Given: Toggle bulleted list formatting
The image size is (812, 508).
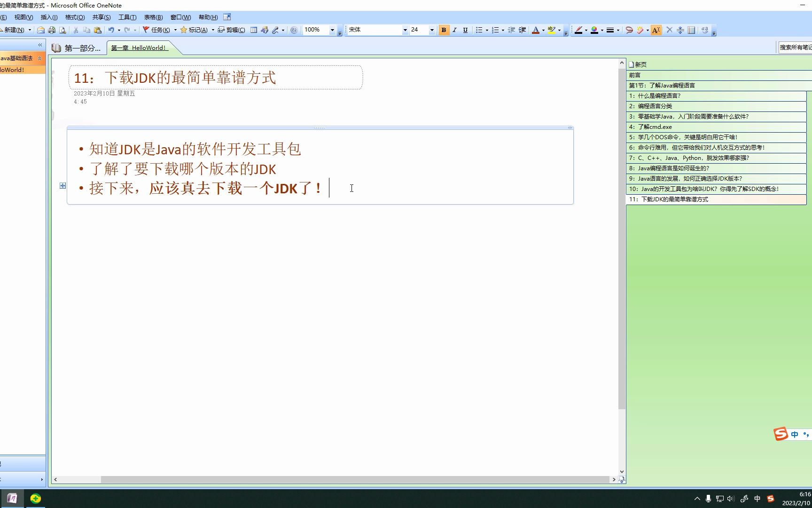Looking at the screenshot, I should click(x=479, y=30).
